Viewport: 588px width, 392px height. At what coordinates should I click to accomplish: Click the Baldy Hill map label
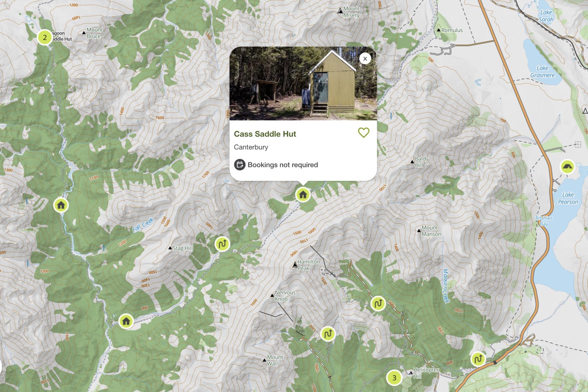pyautogui.click(x=422, y=162)
